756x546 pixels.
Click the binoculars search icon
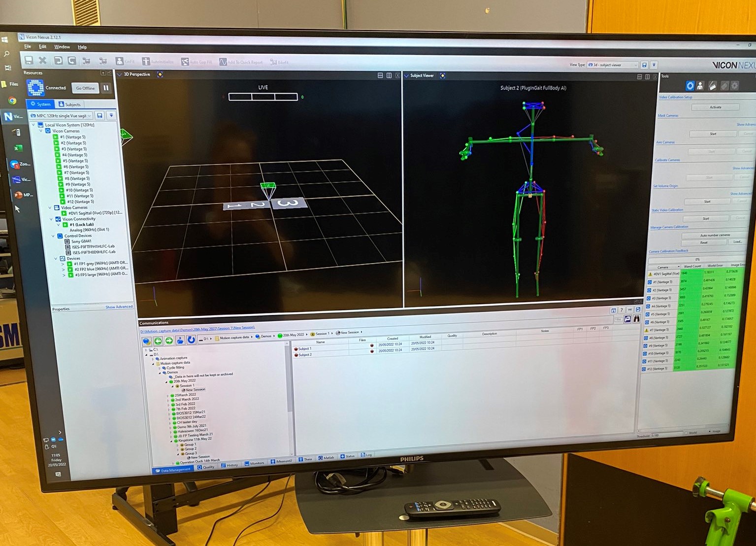pyautogui.click(x=636, y=319)
